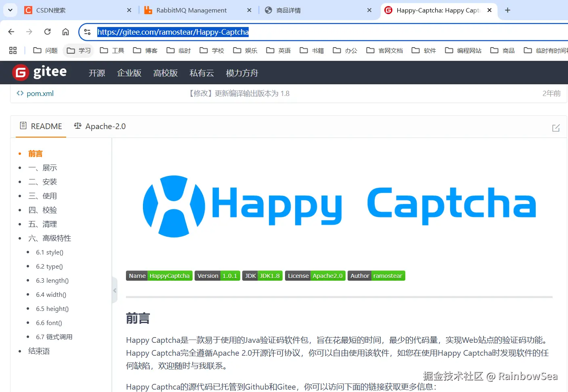Reload the current page
This screenshot has height=392, width=568.
(x=47, y=32)
